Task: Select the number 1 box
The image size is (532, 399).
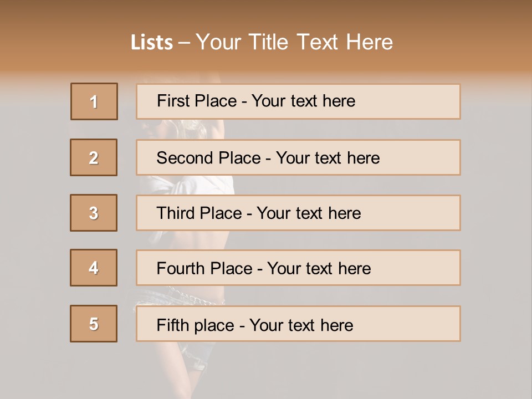Action: pyautogui.click(x=94, y=101)
